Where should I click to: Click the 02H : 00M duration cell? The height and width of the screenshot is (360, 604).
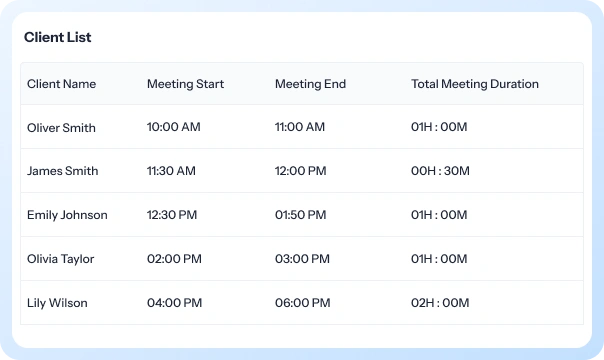click(x=440, y=303)
